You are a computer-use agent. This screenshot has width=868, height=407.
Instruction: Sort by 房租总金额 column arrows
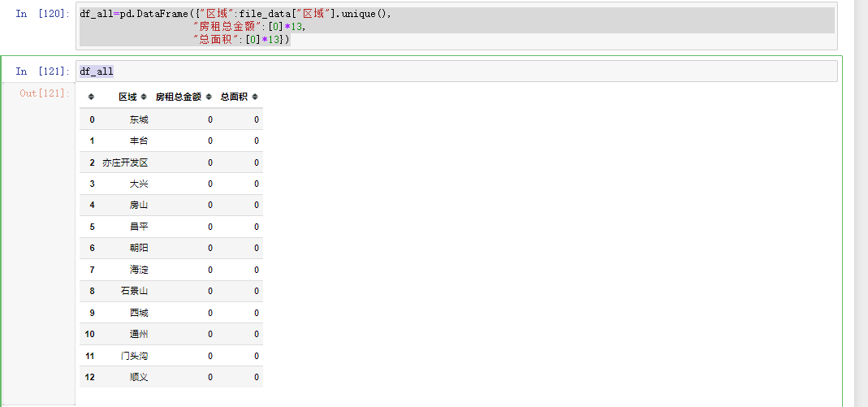point(209,97)
